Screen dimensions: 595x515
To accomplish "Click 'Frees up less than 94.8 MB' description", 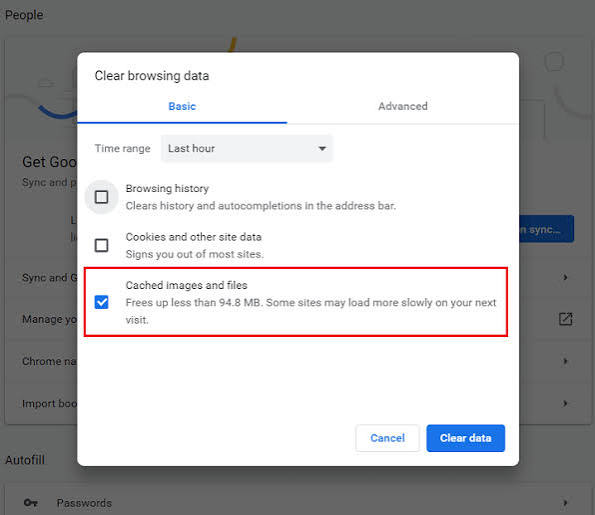I will [311, 311].
